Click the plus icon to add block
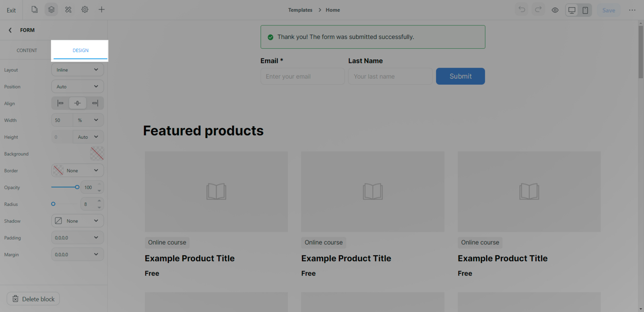Image resolution: width=644 pixels, height=312 pixels. click(101, 10)
